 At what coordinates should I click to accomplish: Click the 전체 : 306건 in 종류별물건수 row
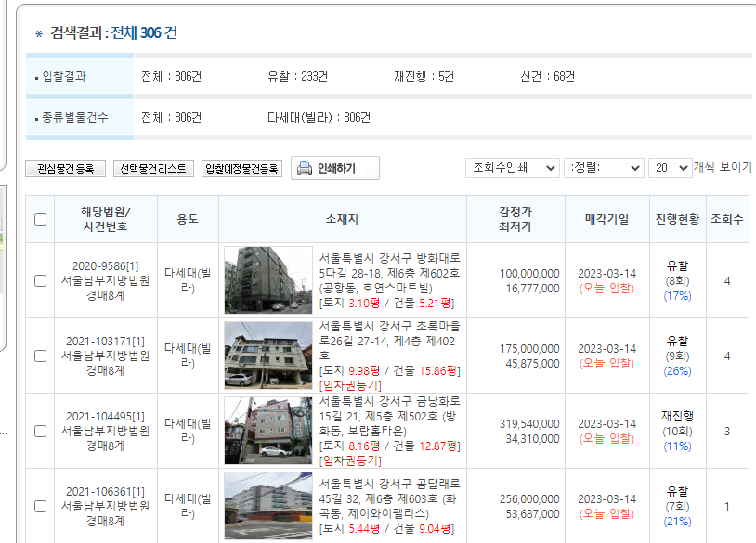(x=171, y=118)
